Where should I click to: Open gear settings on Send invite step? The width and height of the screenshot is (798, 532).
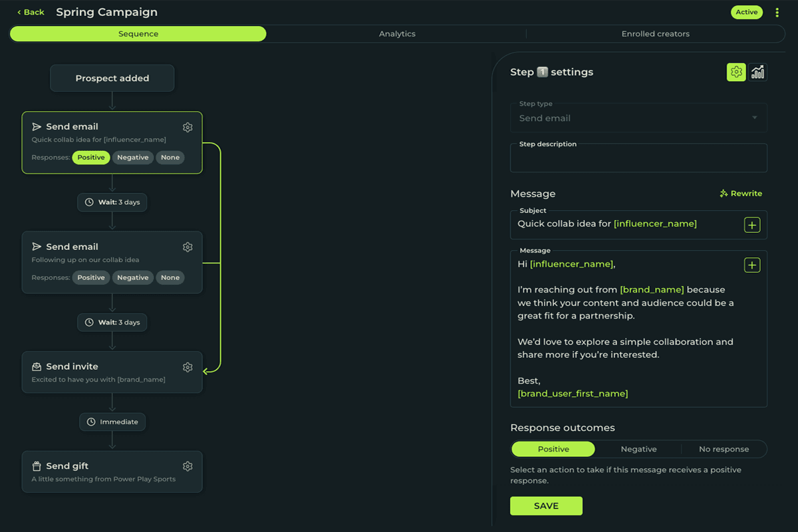(188, 367)
